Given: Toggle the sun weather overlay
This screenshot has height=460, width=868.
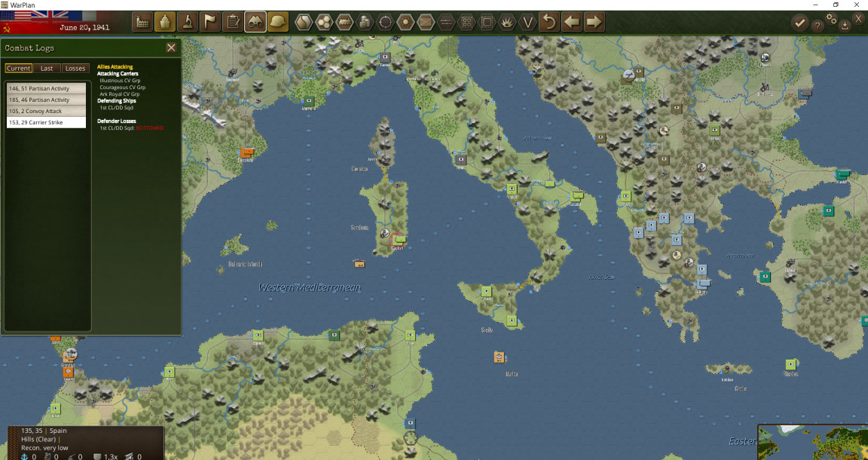Looking at the screenshot, I should point(406,22).
